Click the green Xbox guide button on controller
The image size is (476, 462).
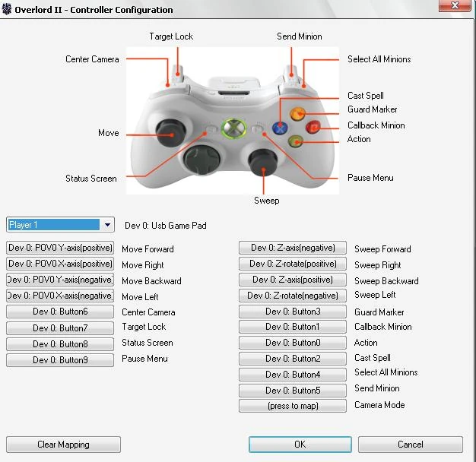(233, 128)
